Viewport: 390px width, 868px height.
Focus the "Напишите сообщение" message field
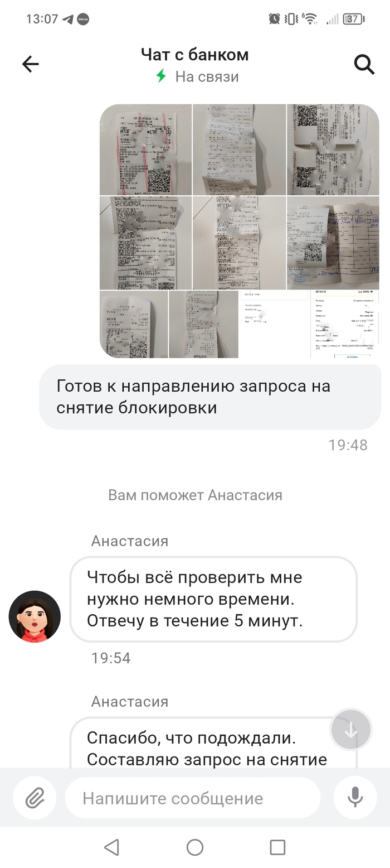click(x=193, y=798)
